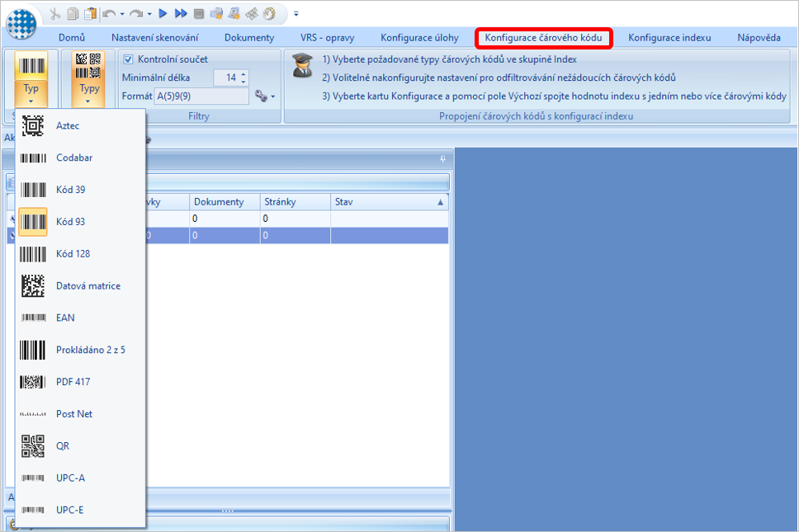The image size is (799, 532).
Task: Click the Stránky column header
Action: click(x=295, y=202)
